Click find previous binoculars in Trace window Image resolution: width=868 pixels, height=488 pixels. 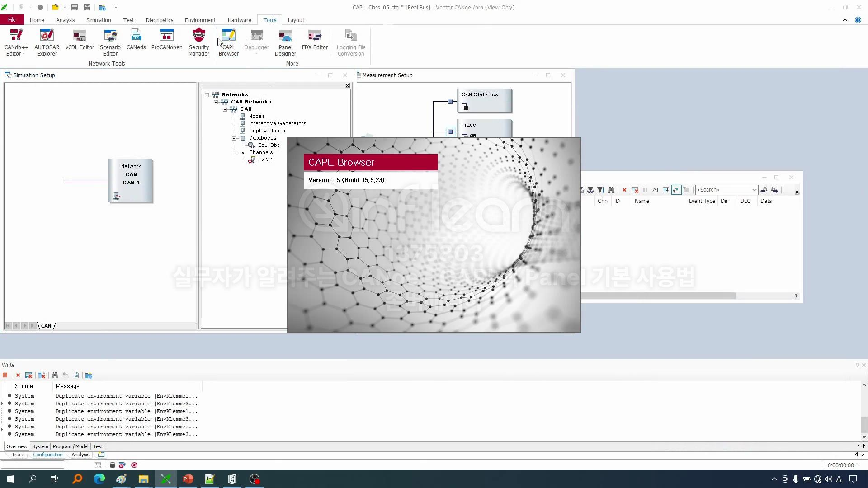pyautogui.click(x=764, y=190)
